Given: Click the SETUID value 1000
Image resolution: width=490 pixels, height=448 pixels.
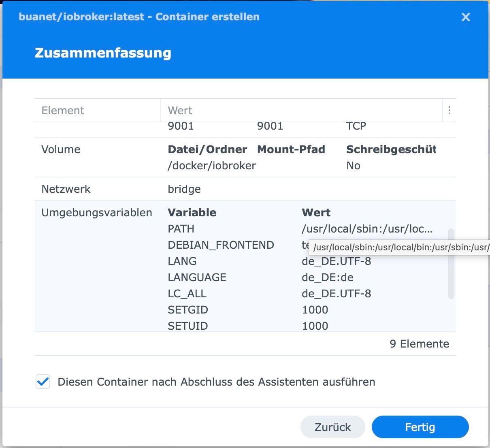Looking at the screenshot, I should [x=315, y=326].
